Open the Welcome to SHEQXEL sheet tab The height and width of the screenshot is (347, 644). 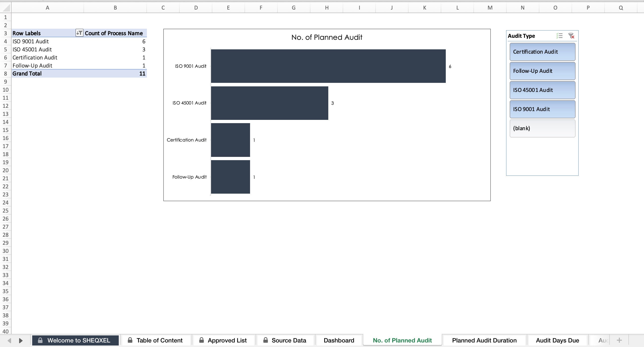(x=75, y=340)
